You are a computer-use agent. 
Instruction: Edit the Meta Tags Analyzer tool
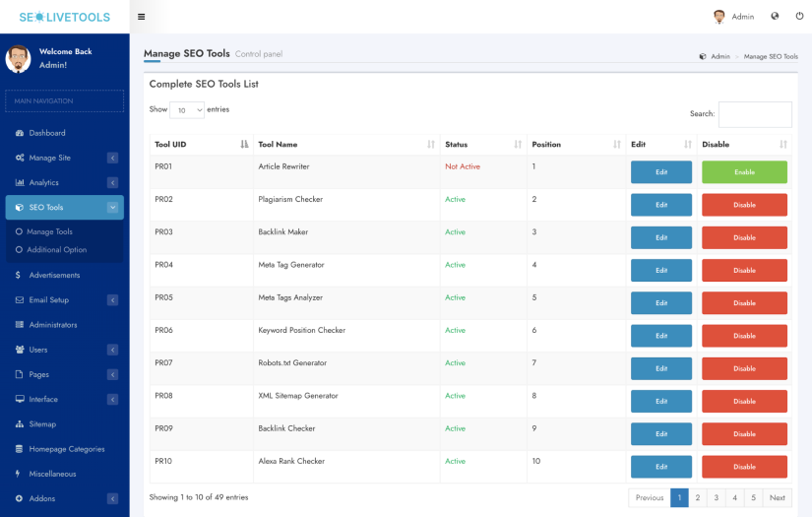[661, 303]
